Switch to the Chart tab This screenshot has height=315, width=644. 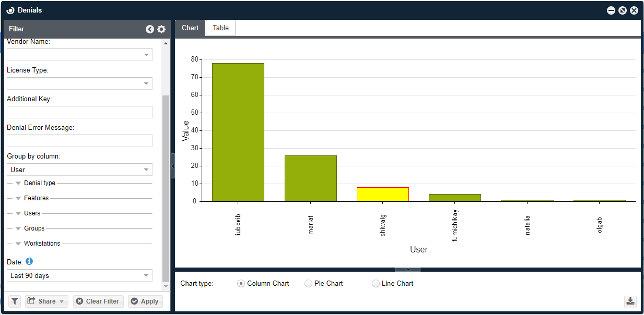click(x=190, y=28)
